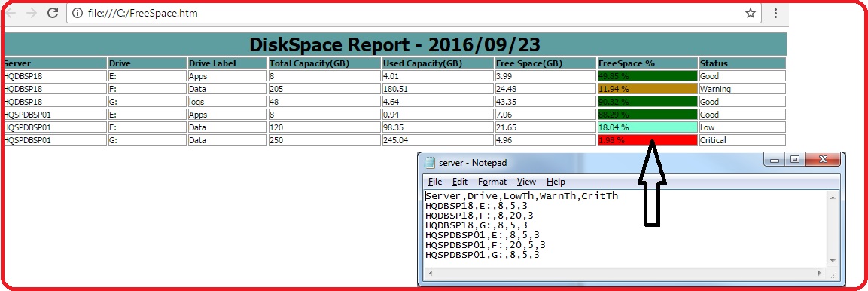Viewport: 868px width, 291px height.
Task: Bookmark page with the star icon
Action: [x=750, y=13]
